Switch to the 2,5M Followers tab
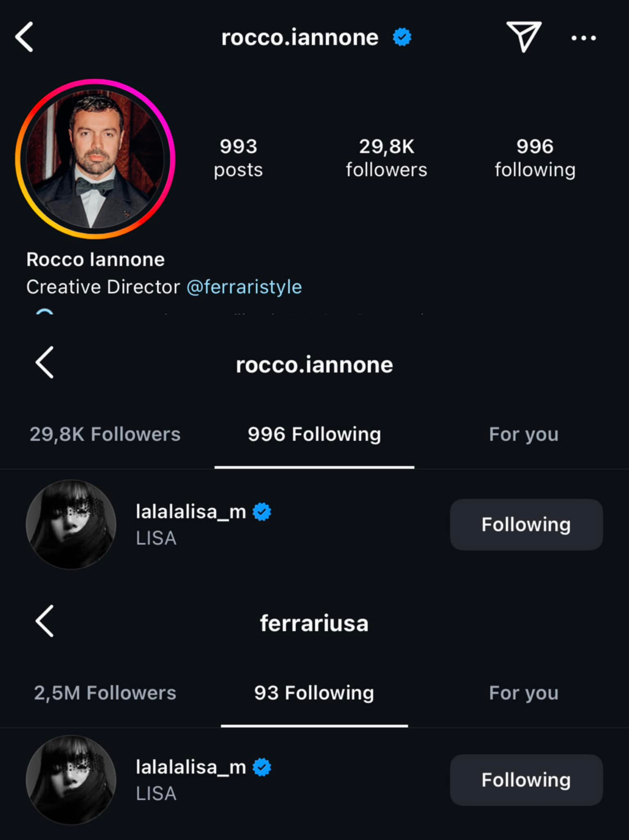Screen dimensions: 629x840 [x=105, y=693]
